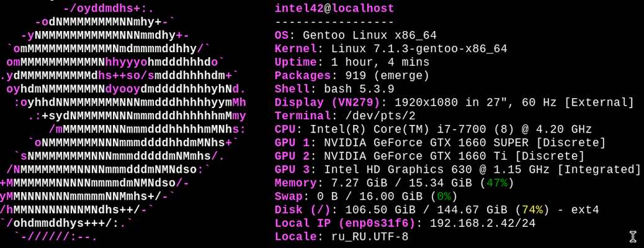Select the ext4 filesystem text
Viewport: 644px width, 248px height.
tap(585, 210)
